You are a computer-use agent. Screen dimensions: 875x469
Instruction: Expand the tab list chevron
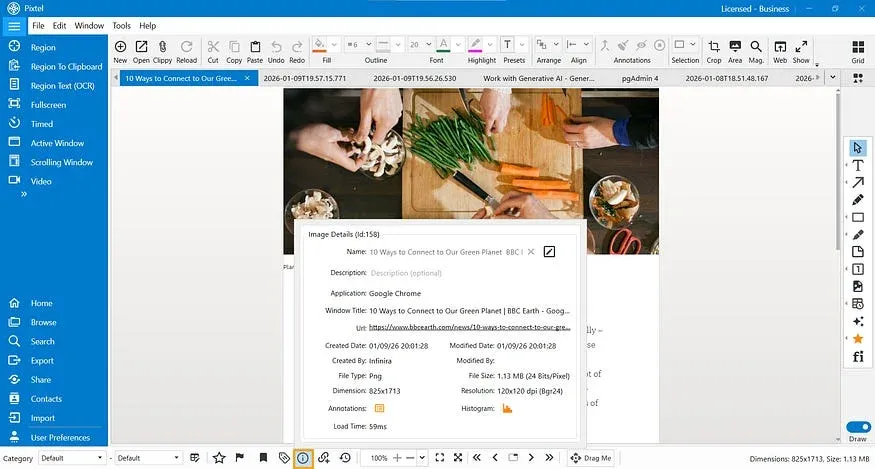pyautogui.click(x=833, y=78)
